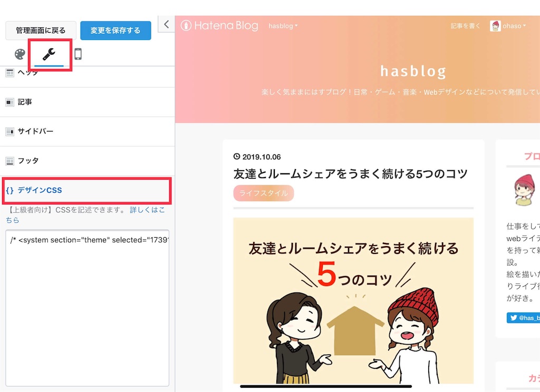The image size is (540, 392).
Task: Open the hasblog blog title
Action: coord(413,71)
